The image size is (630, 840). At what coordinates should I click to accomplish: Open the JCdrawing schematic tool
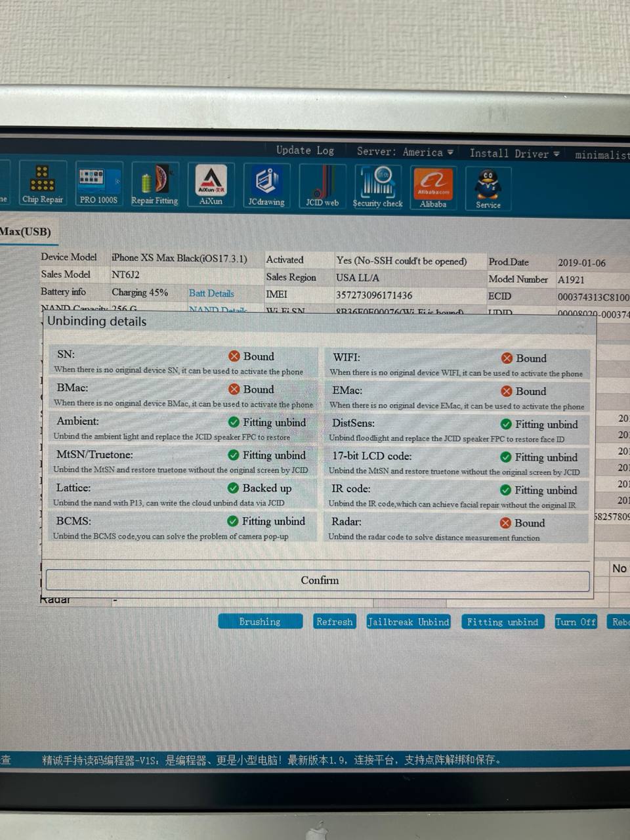point(266,187)
